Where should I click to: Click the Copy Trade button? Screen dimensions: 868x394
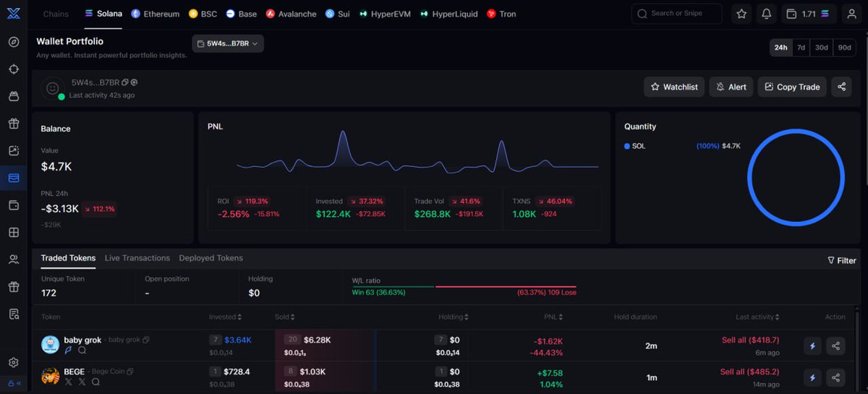point(792,87)
